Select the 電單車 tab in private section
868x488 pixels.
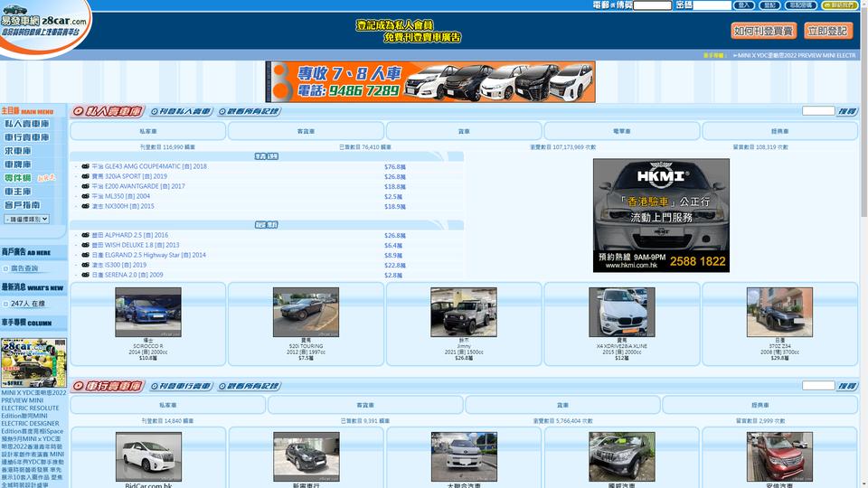pyautogui.click(x=622, y=131)
